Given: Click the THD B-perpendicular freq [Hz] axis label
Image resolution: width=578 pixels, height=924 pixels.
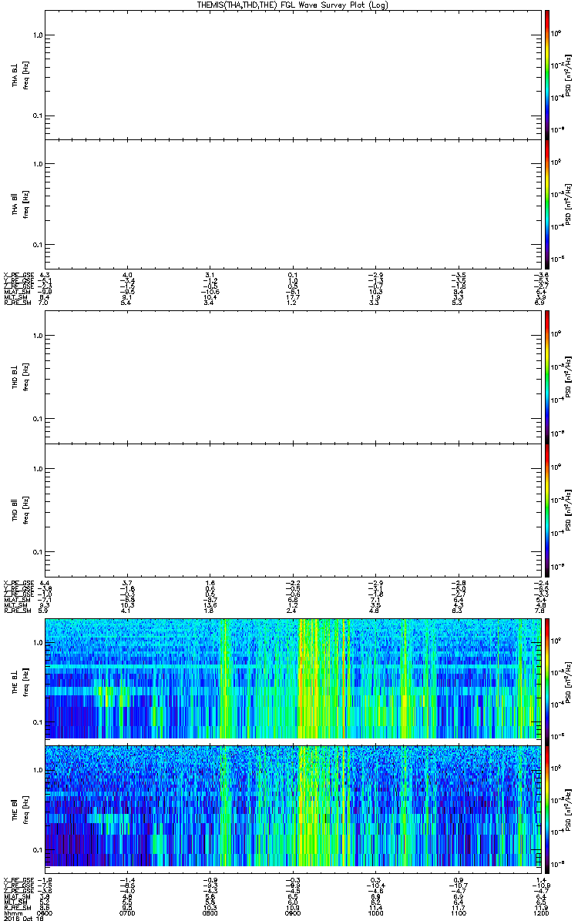Looking at the screenshot, I should point(26,377).
